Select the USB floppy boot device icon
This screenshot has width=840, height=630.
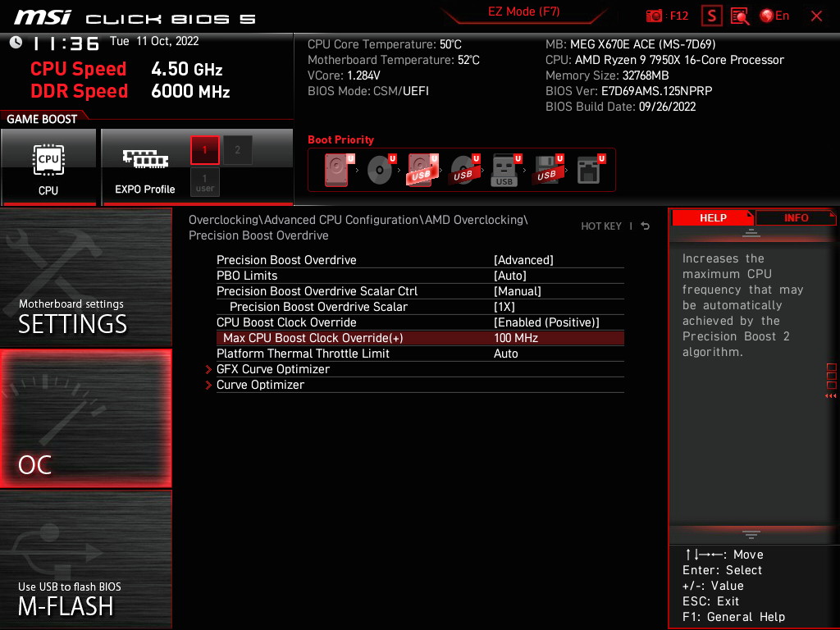click(x=547, y=170)
